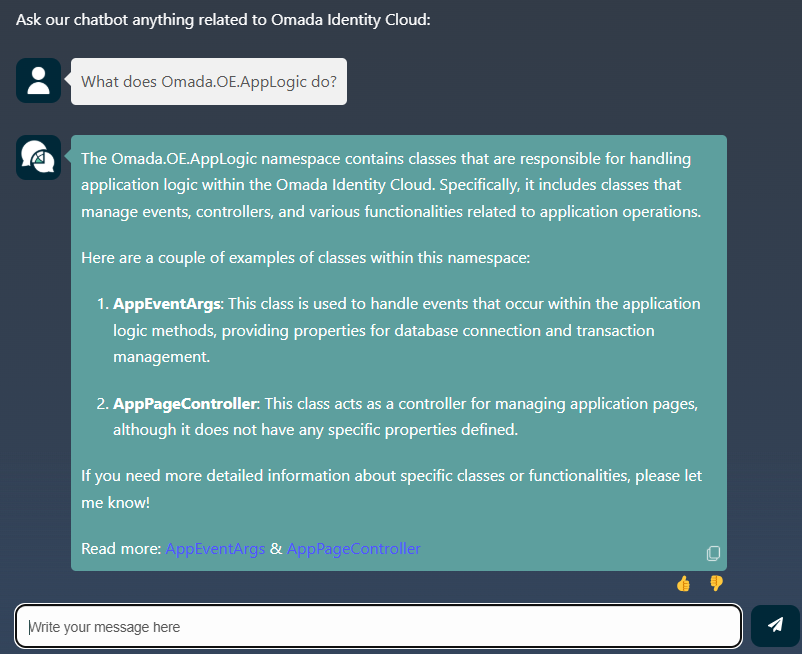Click the bold 'AppPageController' list item title
The height and width of the screenshot is (654, 802).
click(185, 403)
